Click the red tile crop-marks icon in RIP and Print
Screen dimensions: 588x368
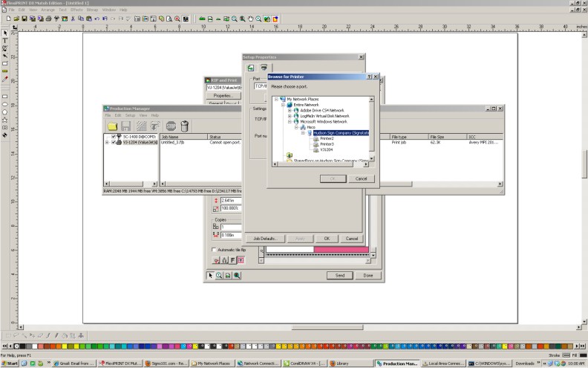[x=241, y=260]
